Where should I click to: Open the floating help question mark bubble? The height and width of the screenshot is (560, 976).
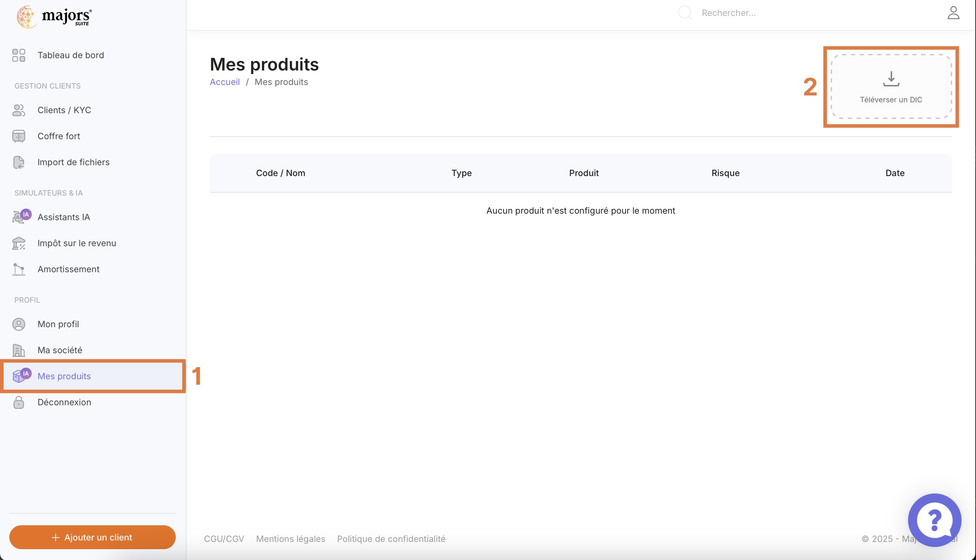(935, 521)
